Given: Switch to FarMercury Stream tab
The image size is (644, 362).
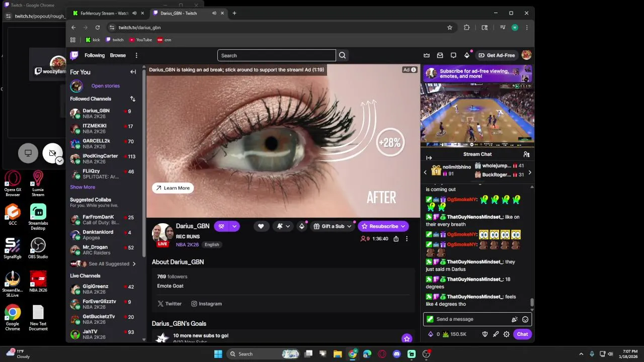Looking at the screenshot, I should (x=105, y=13).
